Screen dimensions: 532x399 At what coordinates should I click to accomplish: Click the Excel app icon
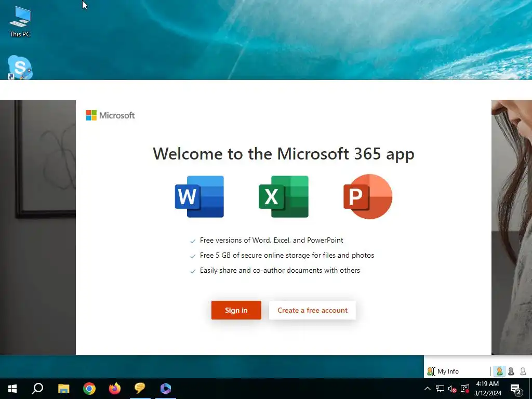click(x=284, y=196)
